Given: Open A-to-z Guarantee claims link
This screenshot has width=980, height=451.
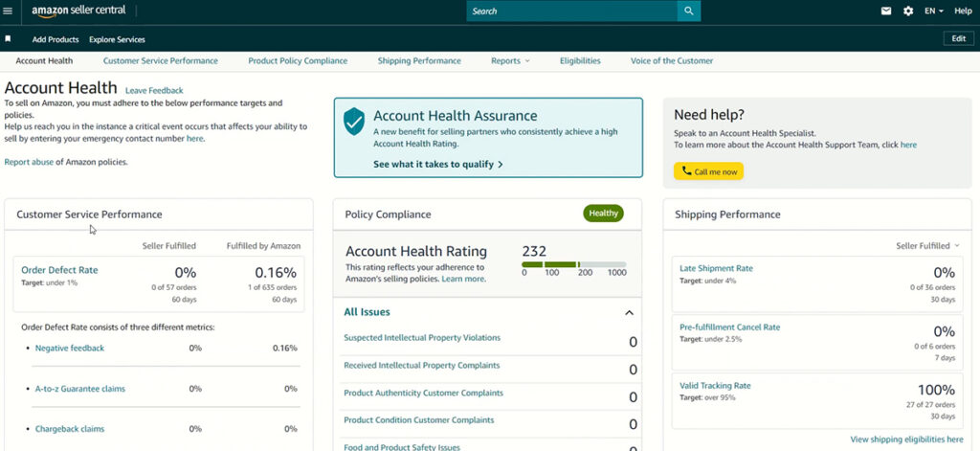Looking at the screenshot, I should pyautogui.click(x=80, y=389).
